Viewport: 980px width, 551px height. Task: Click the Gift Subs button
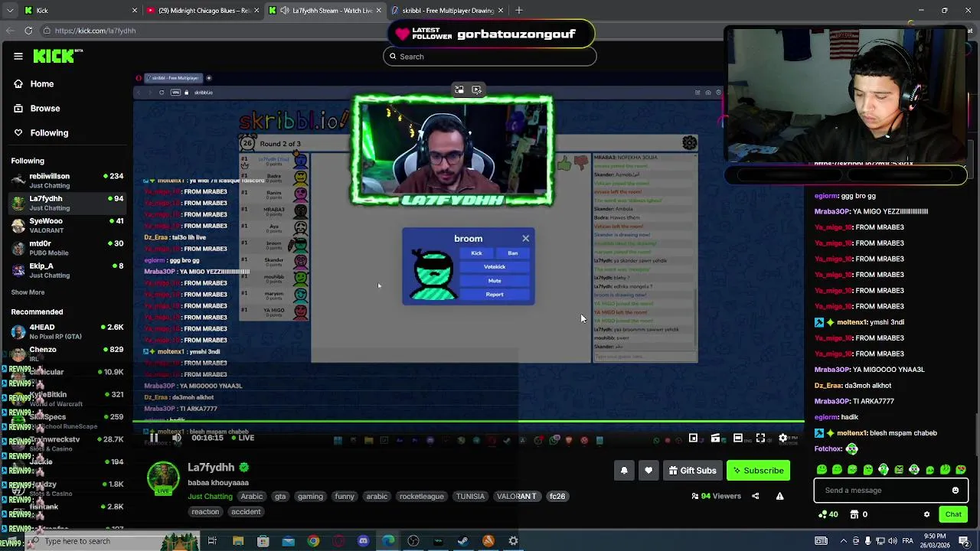click(692, 471)
